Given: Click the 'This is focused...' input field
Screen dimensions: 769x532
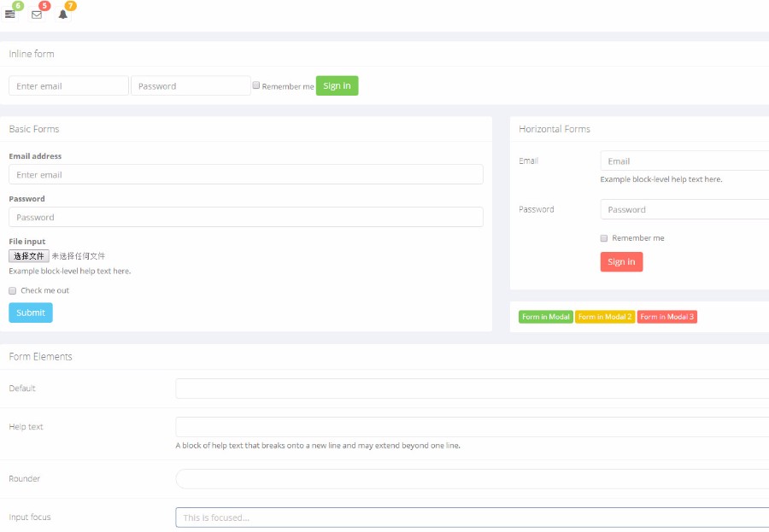Looking at the screenshot, I should click(473, 517).
